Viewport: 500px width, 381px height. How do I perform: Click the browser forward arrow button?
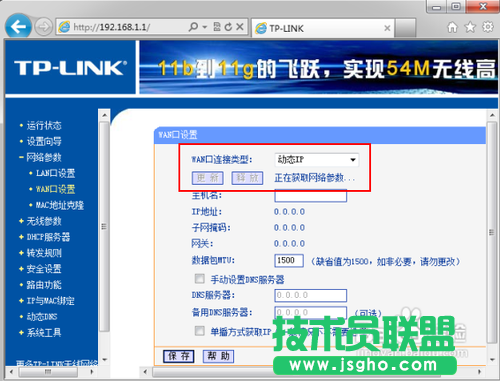(x=44, y=27)
